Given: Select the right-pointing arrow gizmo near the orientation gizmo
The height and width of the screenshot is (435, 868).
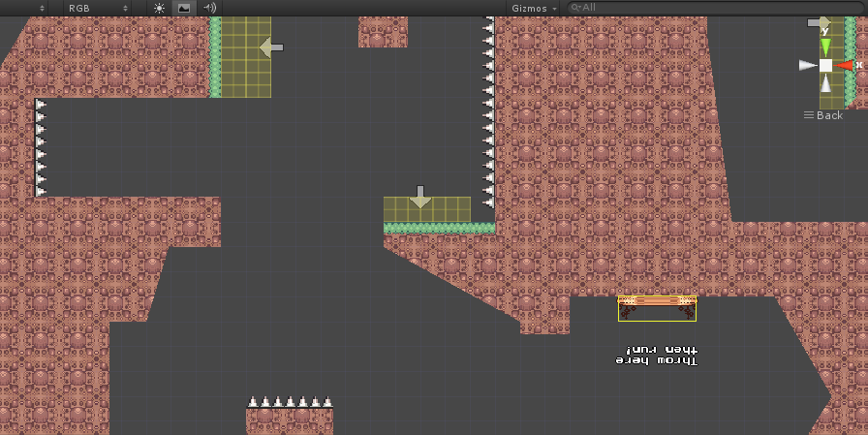Looking at the screenshot, I should [x=820, y=22].
